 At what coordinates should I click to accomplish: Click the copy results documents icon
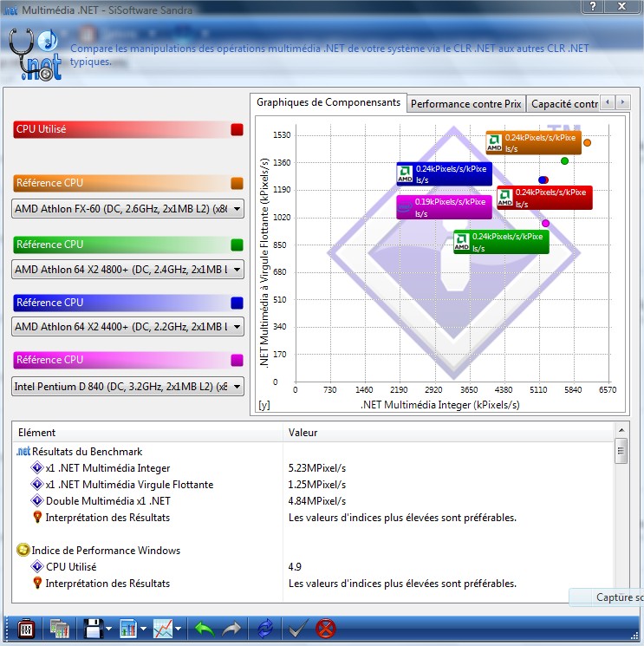(x=59, y=630)
